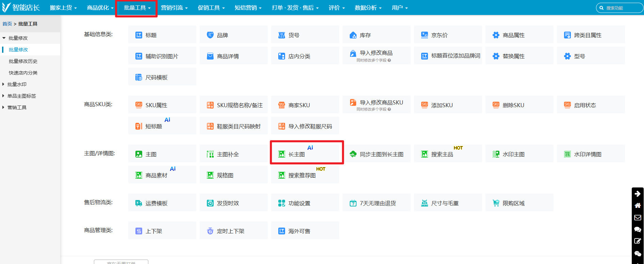Viewport: 644px width, 264px height.
Task: Click the 库存 inventory icon
Action: 353,35
